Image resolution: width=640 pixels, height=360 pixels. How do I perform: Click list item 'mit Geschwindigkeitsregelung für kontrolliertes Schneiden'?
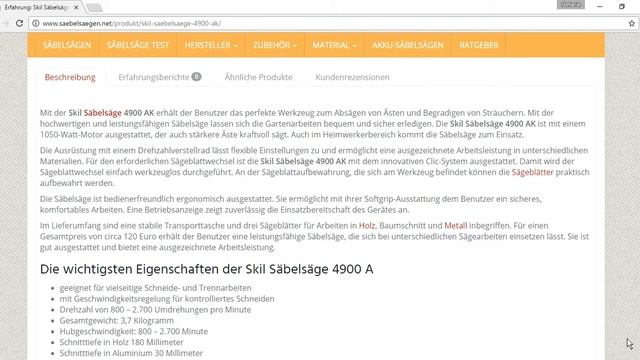click(167, 299)
